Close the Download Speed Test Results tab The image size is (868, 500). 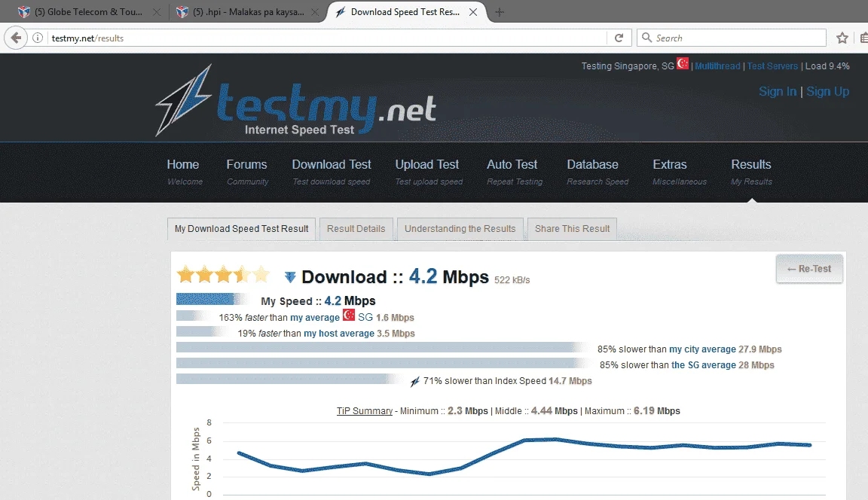[x=473, y=11]
